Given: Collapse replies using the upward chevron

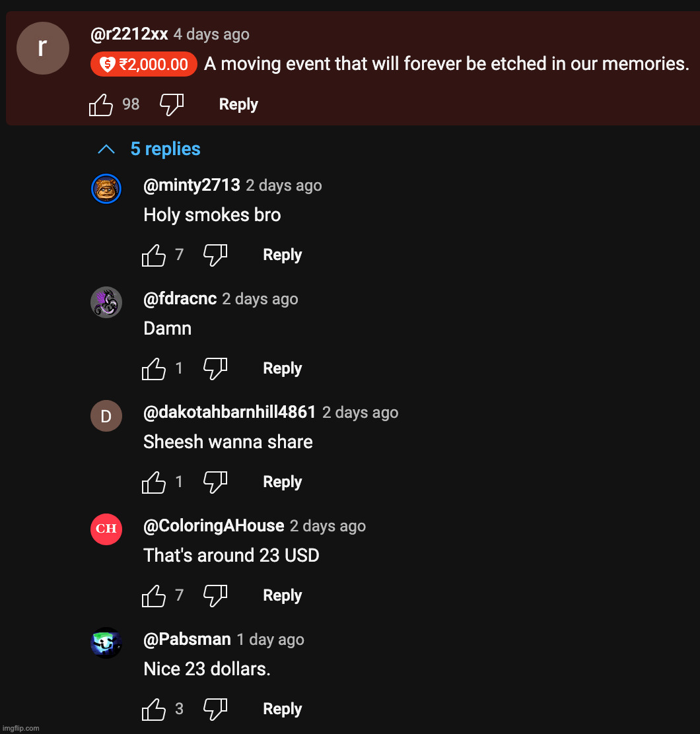Looking at the screenshot, I should 106,149.
